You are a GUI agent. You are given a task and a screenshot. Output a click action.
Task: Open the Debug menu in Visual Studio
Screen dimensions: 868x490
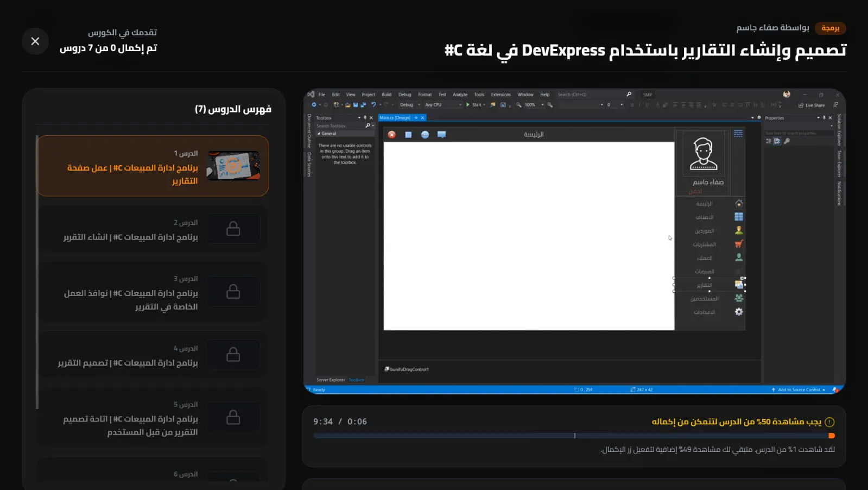coord(405,95)
